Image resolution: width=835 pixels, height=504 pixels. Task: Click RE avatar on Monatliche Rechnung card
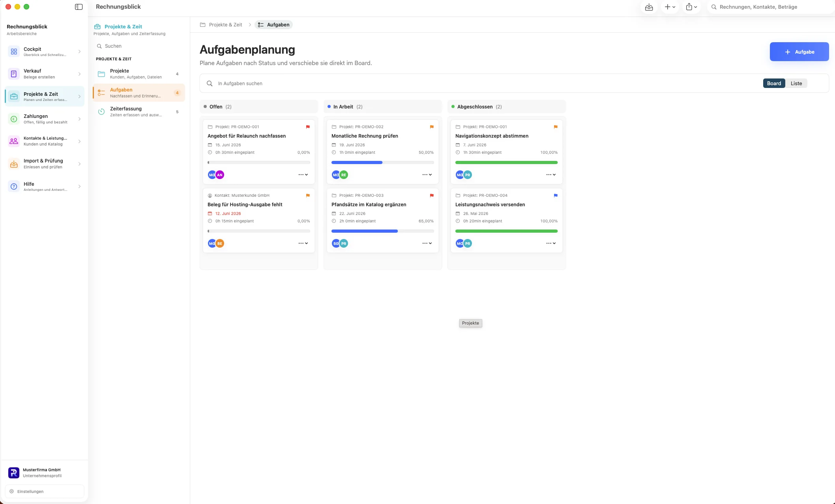click(344, 175)
